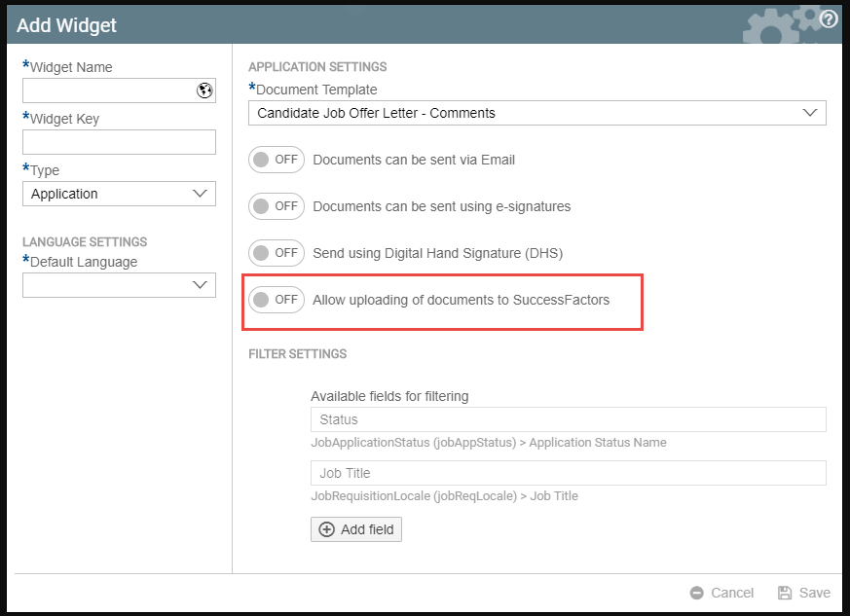Focus the Widget Key input field
The width and height of the screenshot is (850, 616).
tap(119, 142)
